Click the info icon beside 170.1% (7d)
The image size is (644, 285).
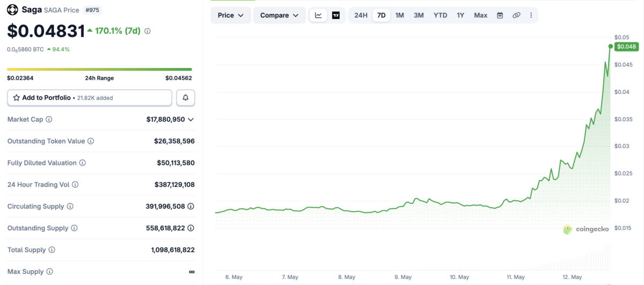pos(148,31)
